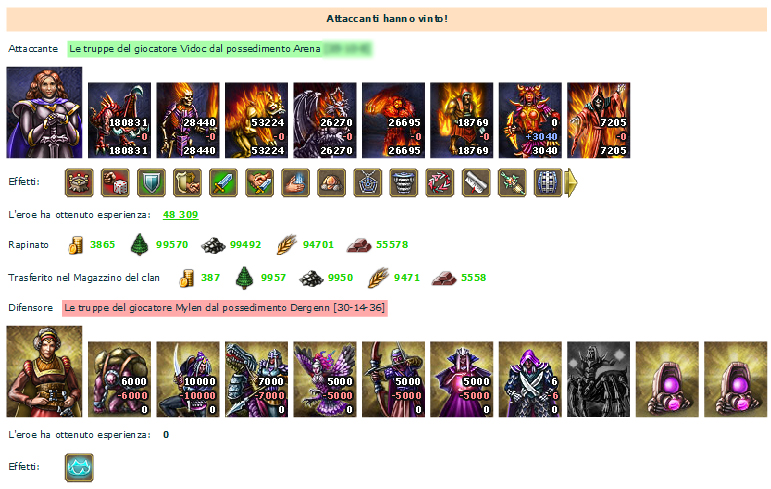Expand more effects with yellow arrow
This screenshot has height=489, width=771.
click(x=571, y=183)
